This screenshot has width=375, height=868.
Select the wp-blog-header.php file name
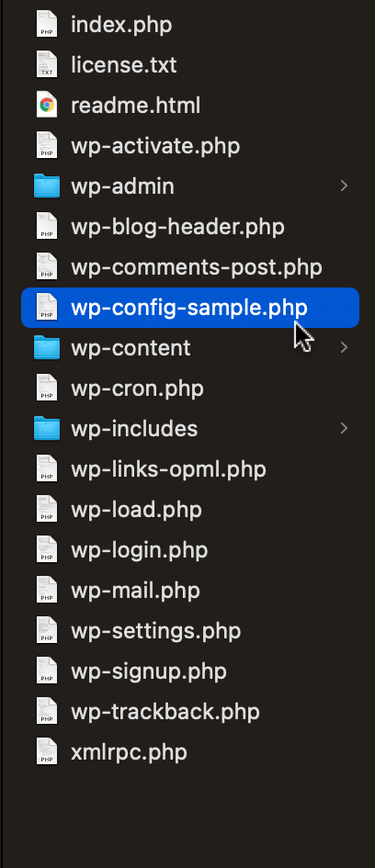click(177, 227)
